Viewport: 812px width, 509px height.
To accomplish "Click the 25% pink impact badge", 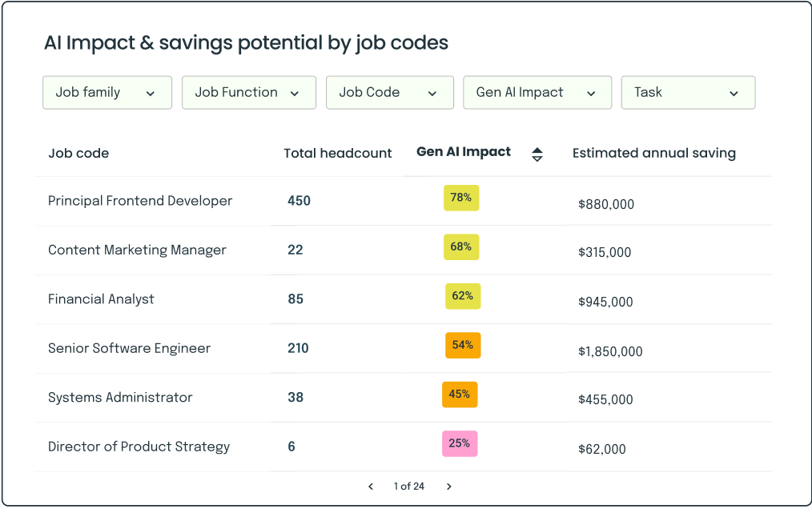I will coord(460,443).
